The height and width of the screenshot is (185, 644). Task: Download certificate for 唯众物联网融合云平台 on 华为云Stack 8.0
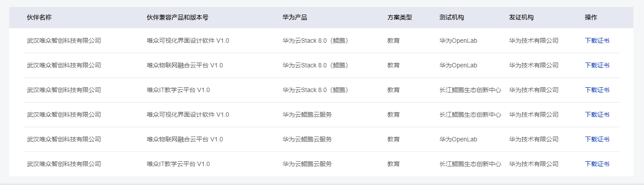coord(597,65)
